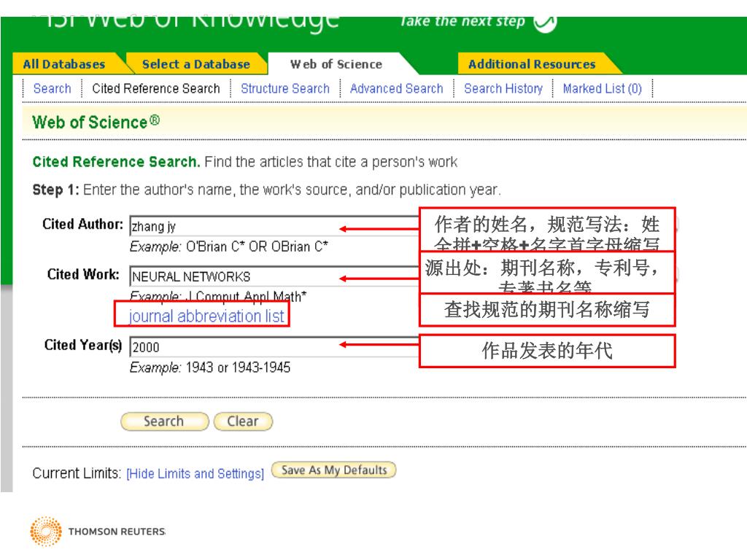This screenshot has height=560, width=747.
Task: Open the journal abbreviation list link
Action: tap(206, 316)
